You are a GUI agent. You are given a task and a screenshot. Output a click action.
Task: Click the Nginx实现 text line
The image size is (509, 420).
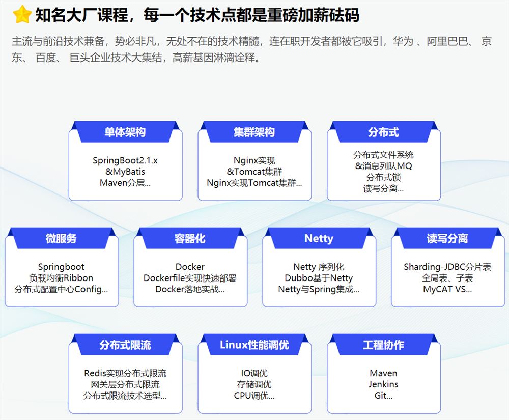click(x=254, y=160)
